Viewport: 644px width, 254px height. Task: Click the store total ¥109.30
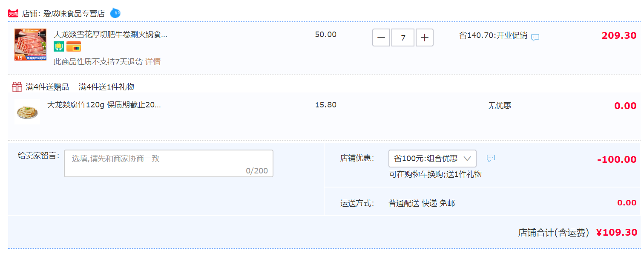(616, 232)
